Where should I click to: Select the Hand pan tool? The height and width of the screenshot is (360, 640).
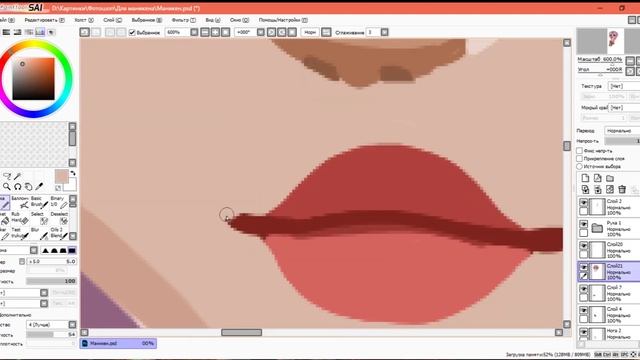(x=28, y=187)
